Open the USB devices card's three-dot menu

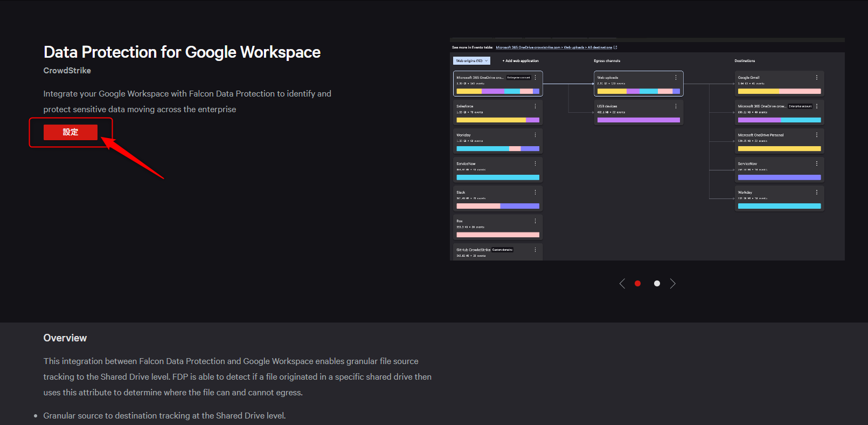[x=676, y=106]
